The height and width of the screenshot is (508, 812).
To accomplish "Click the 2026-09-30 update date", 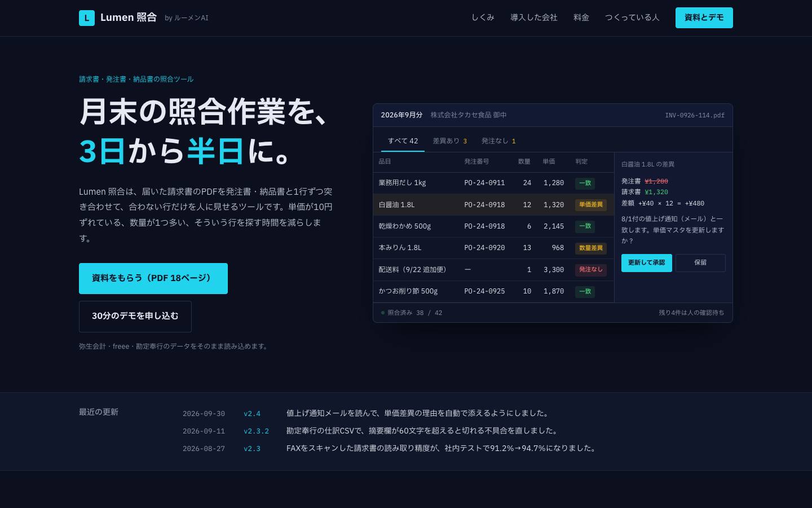I will tap(204, 414).
